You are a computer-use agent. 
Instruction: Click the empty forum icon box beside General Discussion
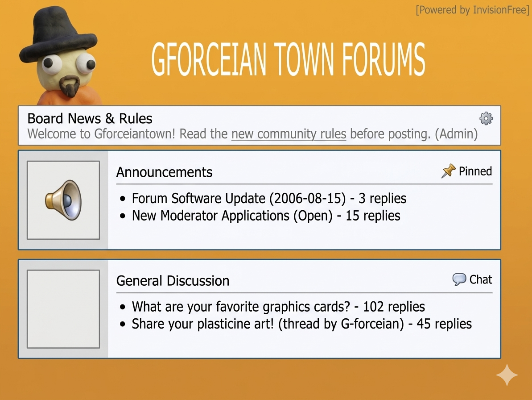point(63,309)
